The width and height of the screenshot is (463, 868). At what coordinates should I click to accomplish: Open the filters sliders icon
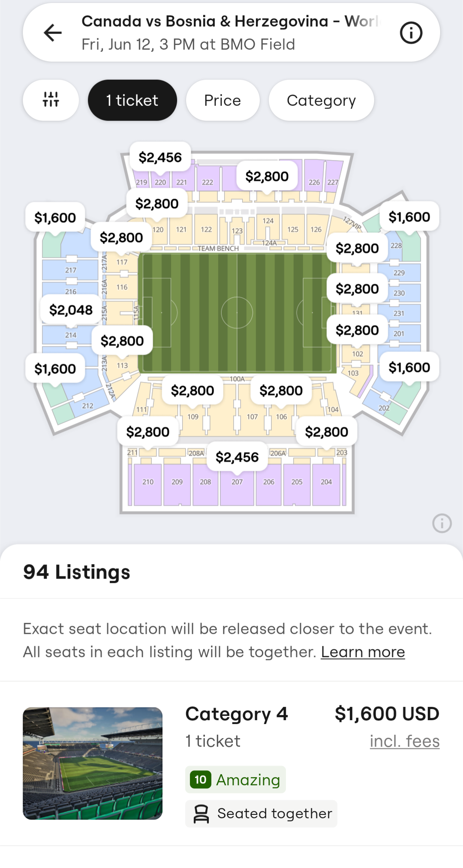pyautogui.click(x=51, y=100)
